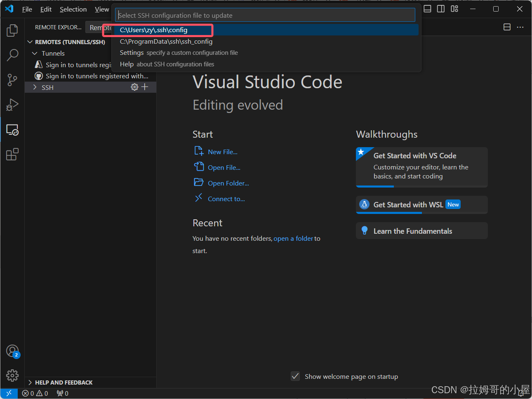Open the Source Control view icon
Screen dimensions: 532x399
(12, 80)
